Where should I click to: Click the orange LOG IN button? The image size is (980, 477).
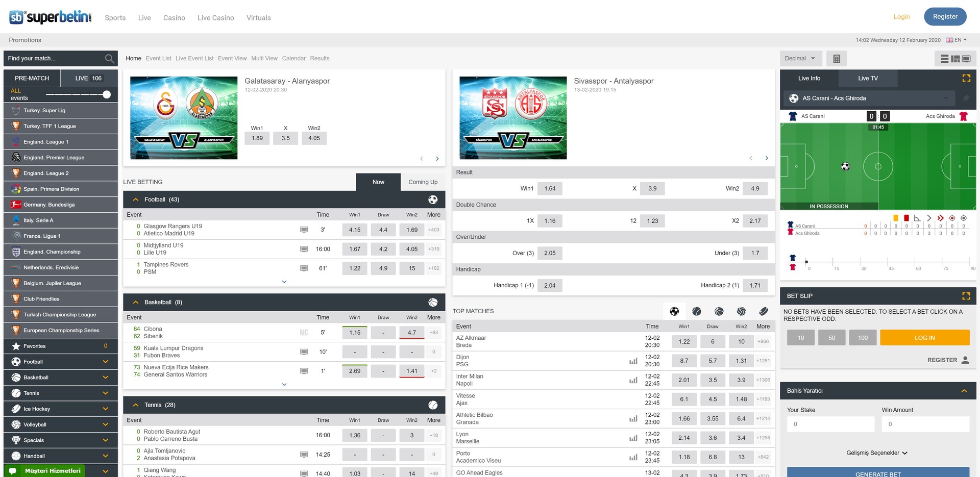(925, 338)
